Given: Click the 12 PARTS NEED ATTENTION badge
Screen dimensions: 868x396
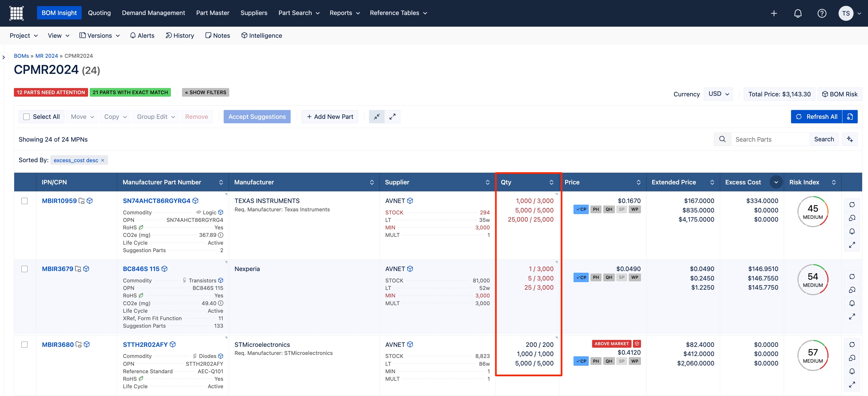Looking at the screenshot, I should [x=51, y=92].
